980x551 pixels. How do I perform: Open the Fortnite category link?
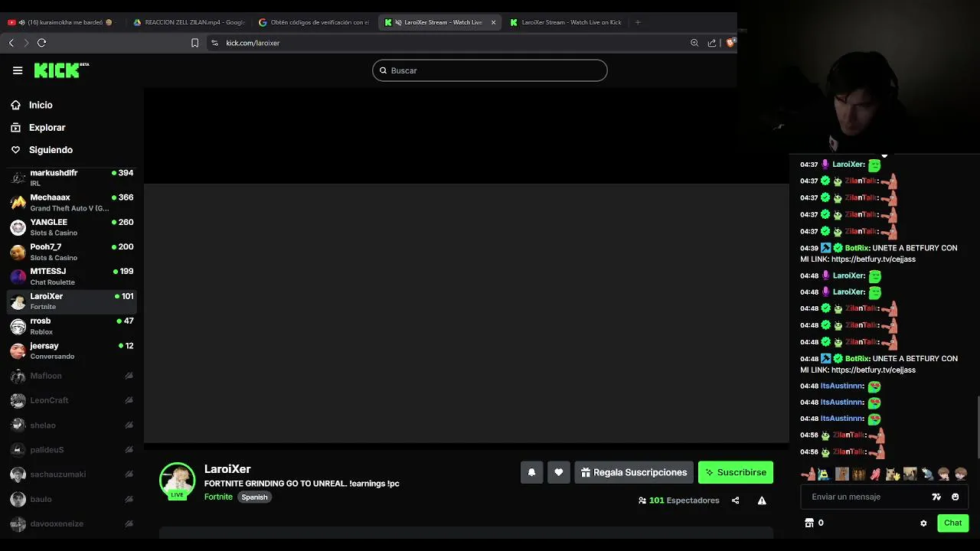218,497
